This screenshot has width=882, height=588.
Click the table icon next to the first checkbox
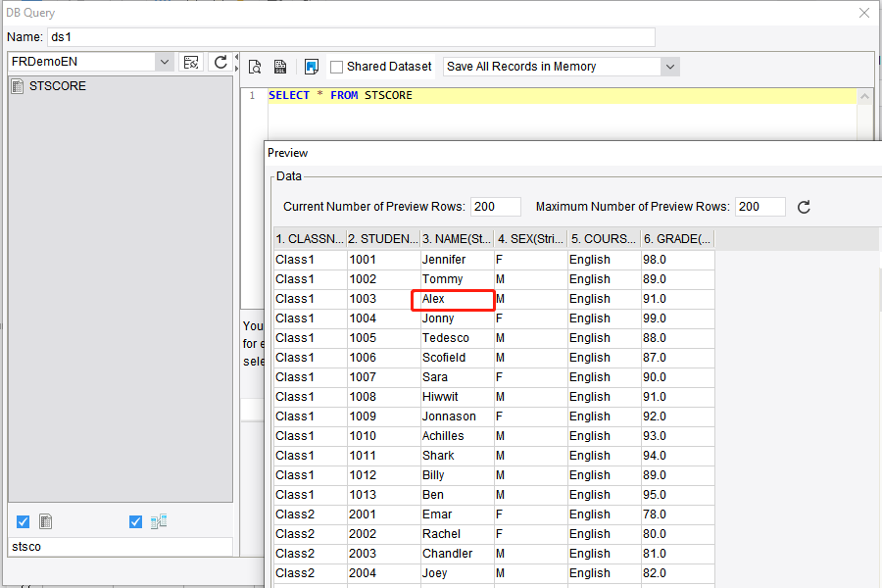[x=45, y=521]
